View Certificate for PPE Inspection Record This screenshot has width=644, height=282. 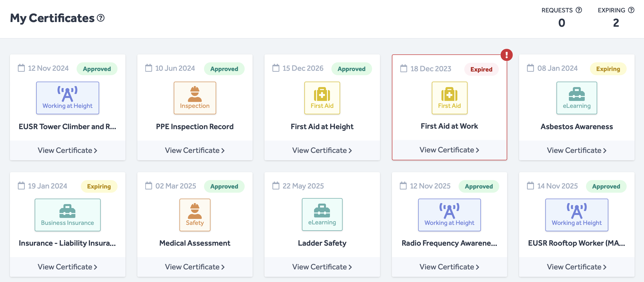coord(195,150)
